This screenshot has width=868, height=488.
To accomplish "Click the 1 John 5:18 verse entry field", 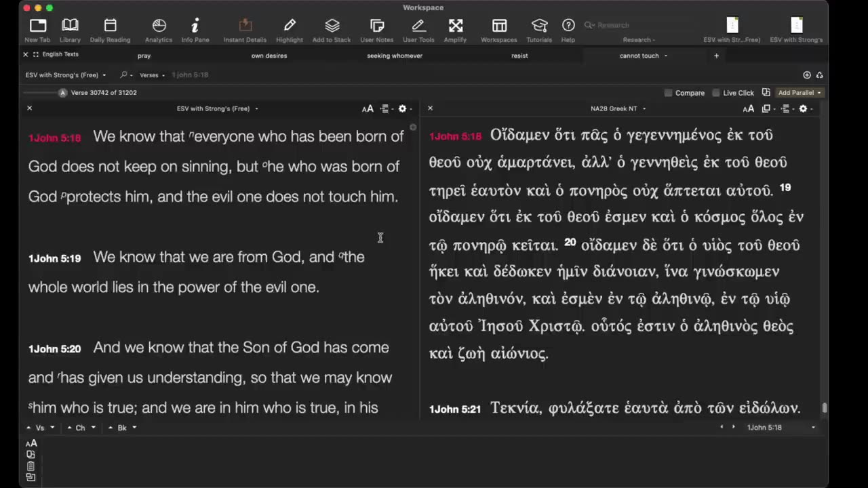I will (189, 75).
